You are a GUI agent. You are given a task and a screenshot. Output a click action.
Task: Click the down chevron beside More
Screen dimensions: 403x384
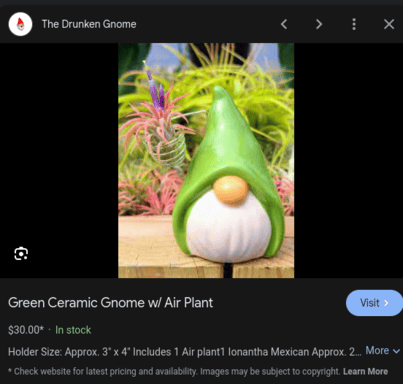coord(396,351)
